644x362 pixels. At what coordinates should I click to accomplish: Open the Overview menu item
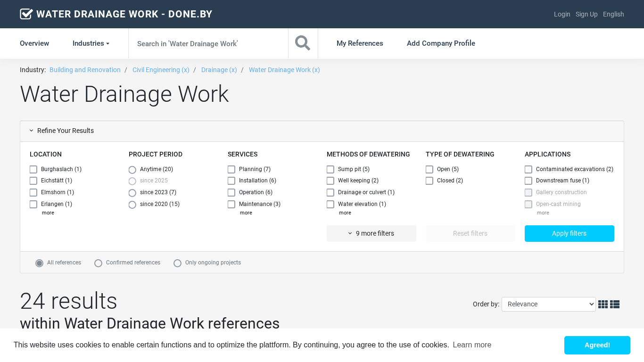point(34,43)
